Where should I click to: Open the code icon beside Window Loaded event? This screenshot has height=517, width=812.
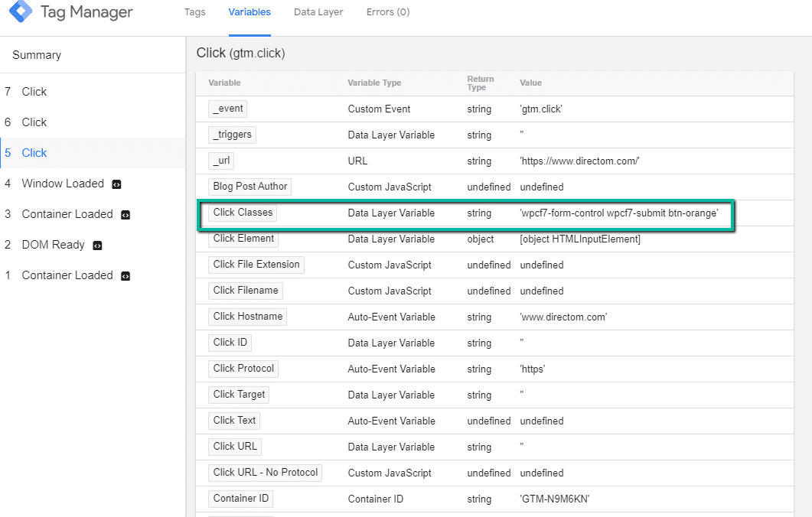coord(116,184)
